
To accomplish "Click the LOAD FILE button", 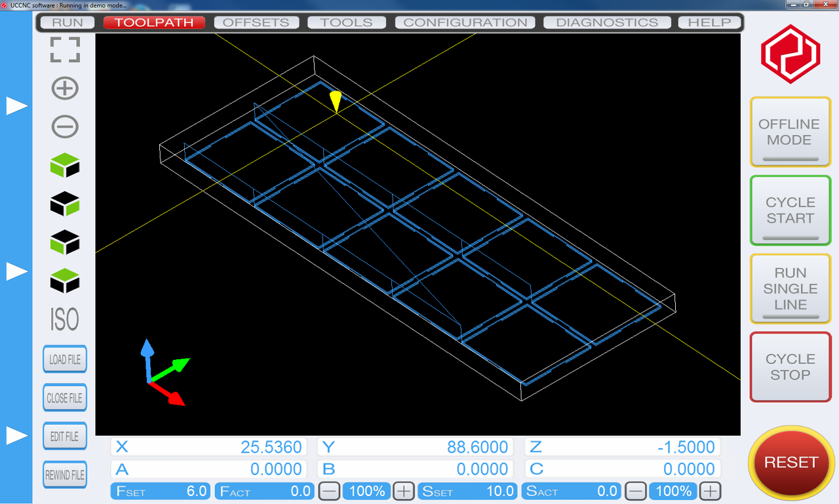I will point(65,359).
